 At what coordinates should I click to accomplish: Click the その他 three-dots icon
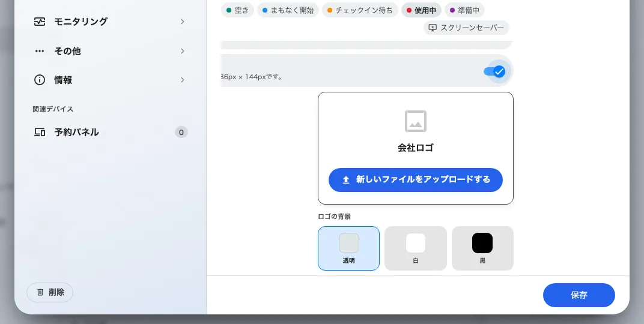[40, 51]
